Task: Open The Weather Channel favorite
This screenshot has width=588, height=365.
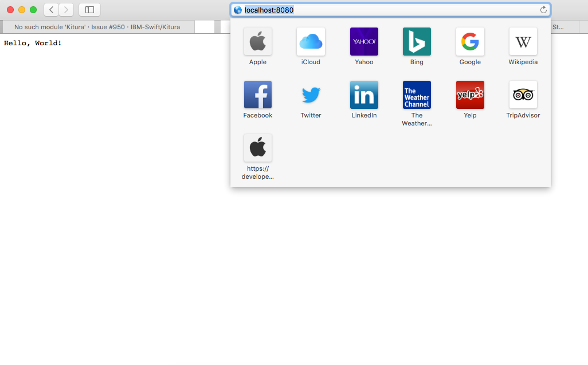Action: [417, 95]
